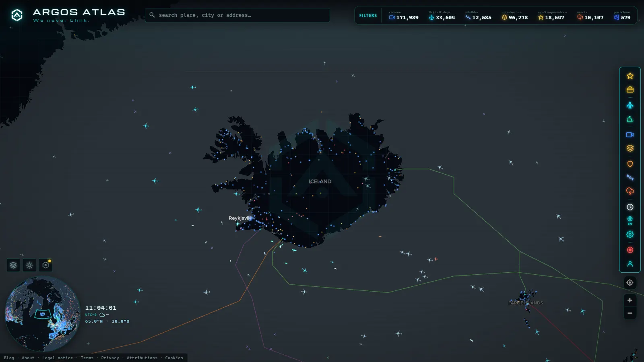Open the Cookies footer link

coord(174,358)
